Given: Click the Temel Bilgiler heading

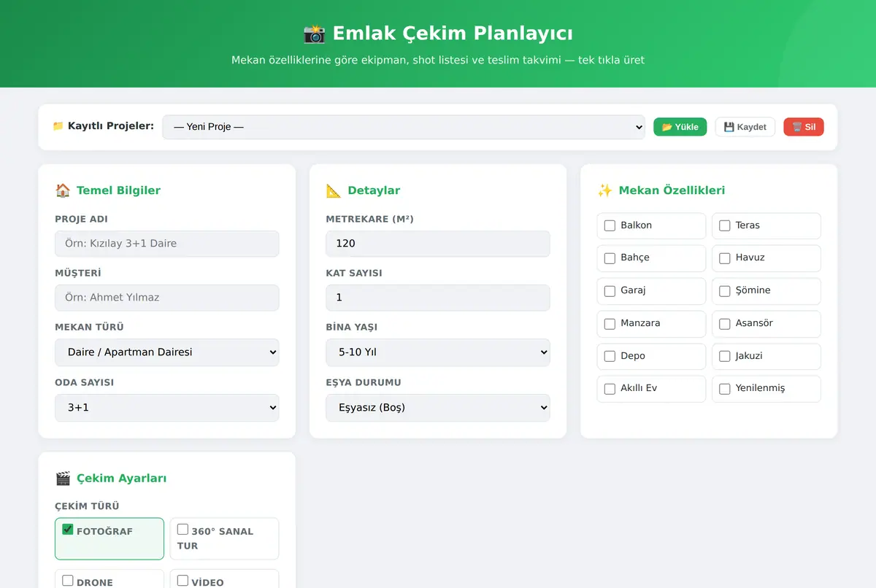Looking at the screenshot, I should [x=118, y=190].
